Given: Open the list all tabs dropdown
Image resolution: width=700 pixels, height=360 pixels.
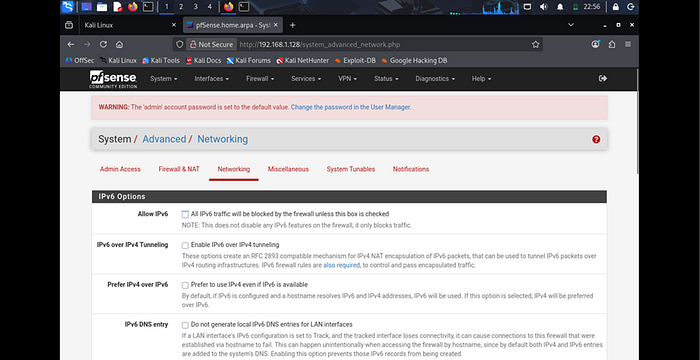Looking at the screenshot, I should tap(571, 25).
